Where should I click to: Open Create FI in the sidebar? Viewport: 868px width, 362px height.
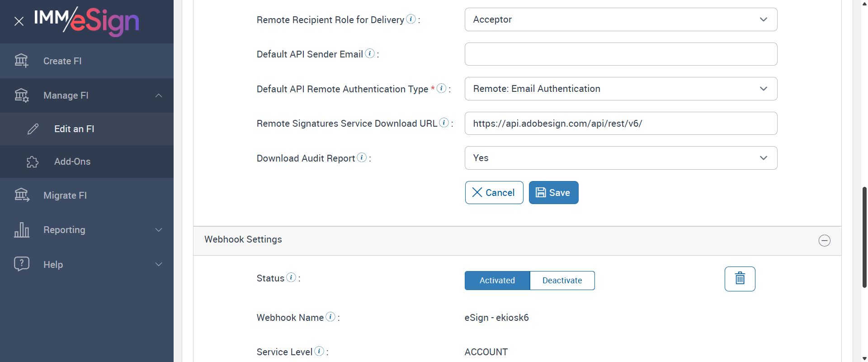coord(62,61)
